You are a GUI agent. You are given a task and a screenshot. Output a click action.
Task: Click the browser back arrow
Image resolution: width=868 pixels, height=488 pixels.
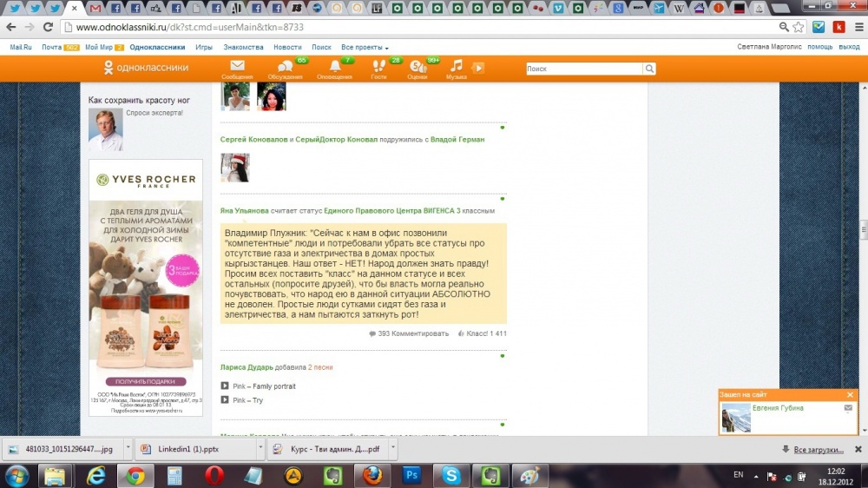click(11, 27)
